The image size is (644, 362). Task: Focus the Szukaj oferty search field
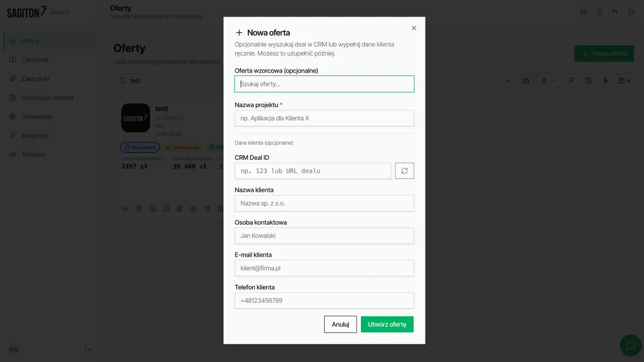[324, 84]
